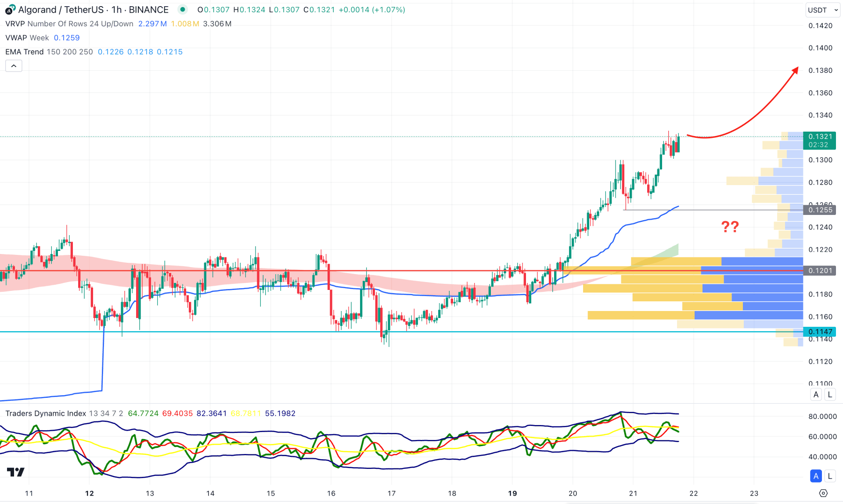843x504 pixels.
Task: Open the USDT currency dropdown
Action: pyautogui.click(x=823, y=10)
